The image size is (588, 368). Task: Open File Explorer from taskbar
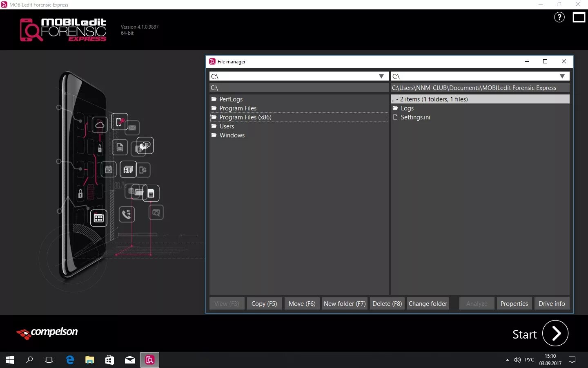(89, 360)
